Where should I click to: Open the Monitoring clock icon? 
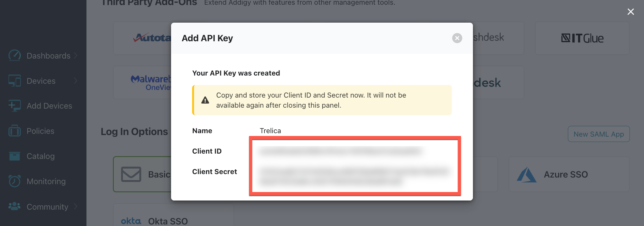pos(14,181)
